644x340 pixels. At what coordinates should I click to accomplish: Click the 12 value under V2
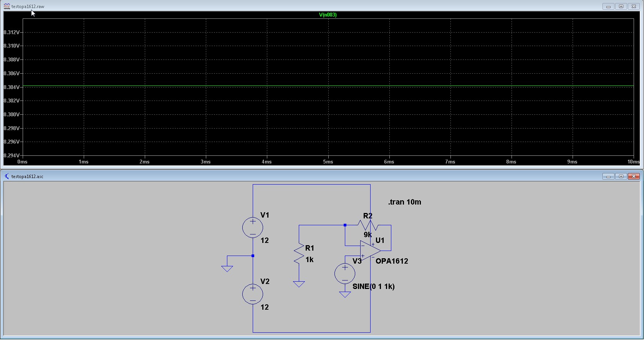(x=265, y=307)
